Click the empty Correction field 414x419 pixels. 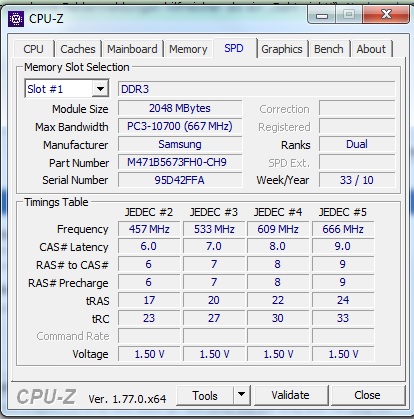(357, 108)
